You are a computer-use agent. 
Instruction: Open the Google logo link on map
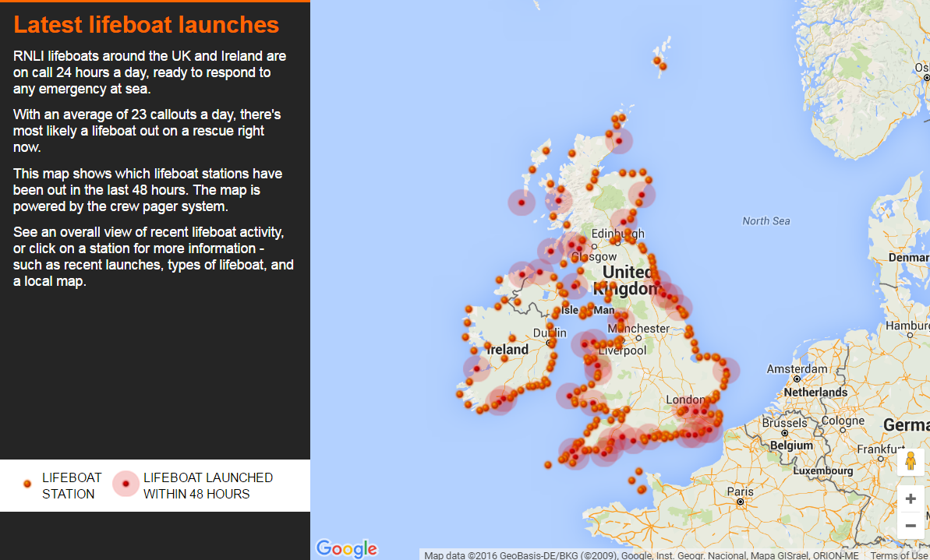(346, 548)
